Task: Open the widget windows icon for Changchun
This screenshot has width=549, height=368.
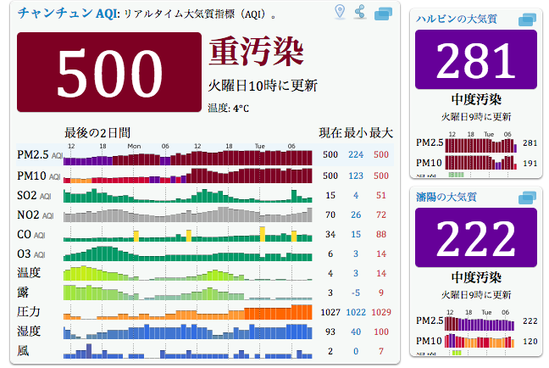Action: tap(383, 14)
